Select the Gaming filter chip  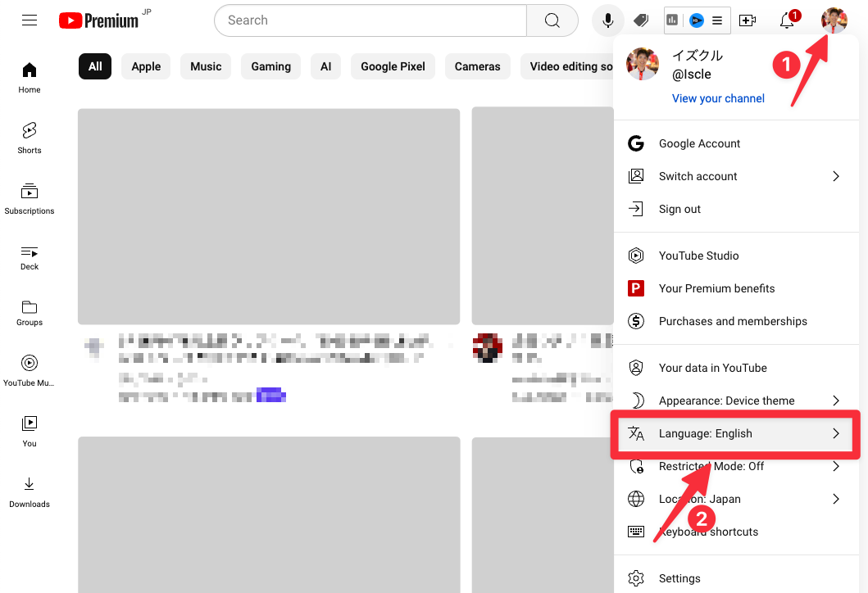270,66
